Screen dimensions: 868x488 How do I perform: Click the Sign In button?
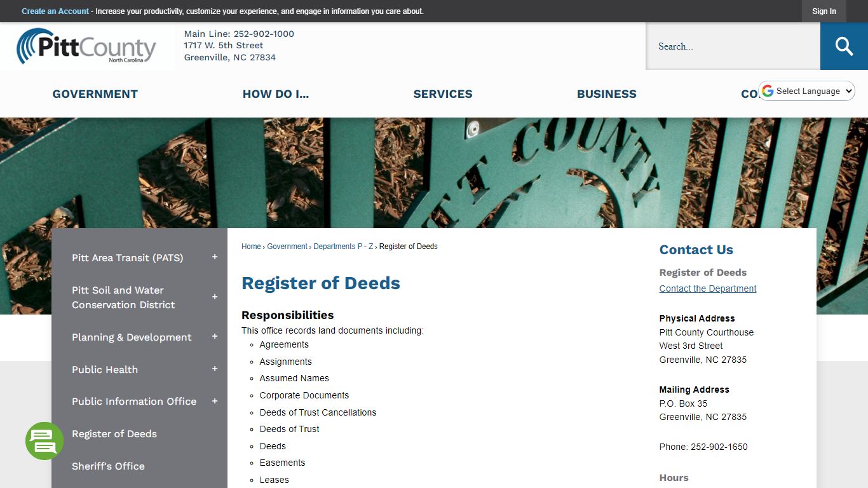[x=824, y=11]
